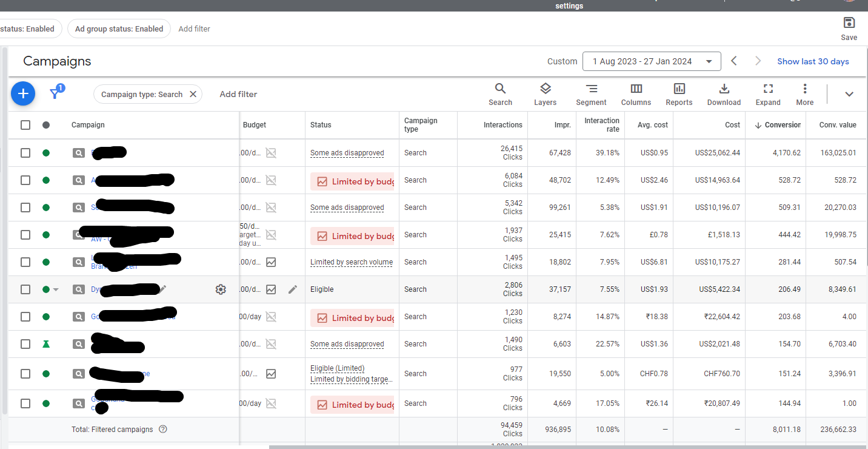Open settings gear for the Eligible campaign
The height and width of the screenshot is (449, 868).
[221, 289]
